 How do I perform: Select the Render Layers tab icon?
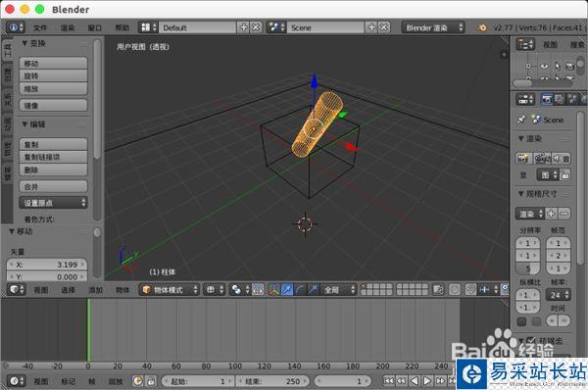[x=560, y=99]
